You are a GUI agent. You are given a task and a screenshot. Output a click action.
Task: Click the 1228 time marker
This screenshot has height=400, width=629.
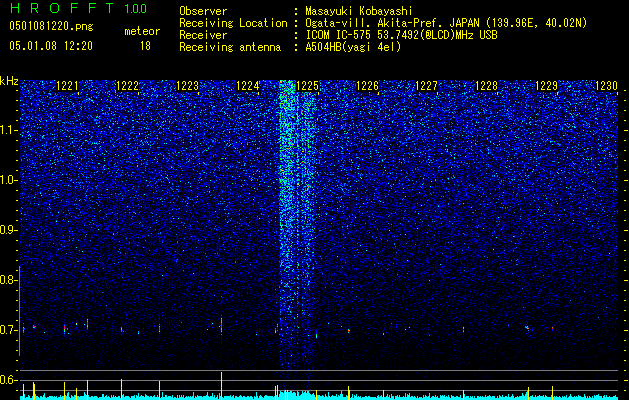pyautogui.click(x=486, y=86)
